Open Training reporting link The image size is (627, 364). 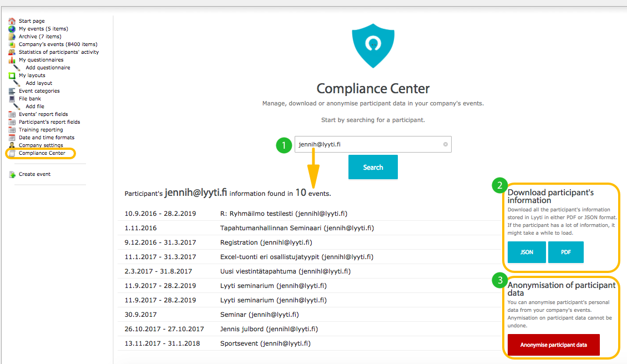point(41,130)
